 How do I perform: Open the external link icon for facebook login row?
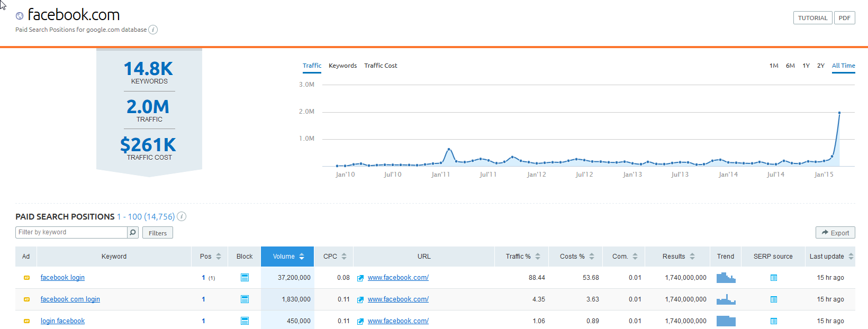click(x=360, y=278)
